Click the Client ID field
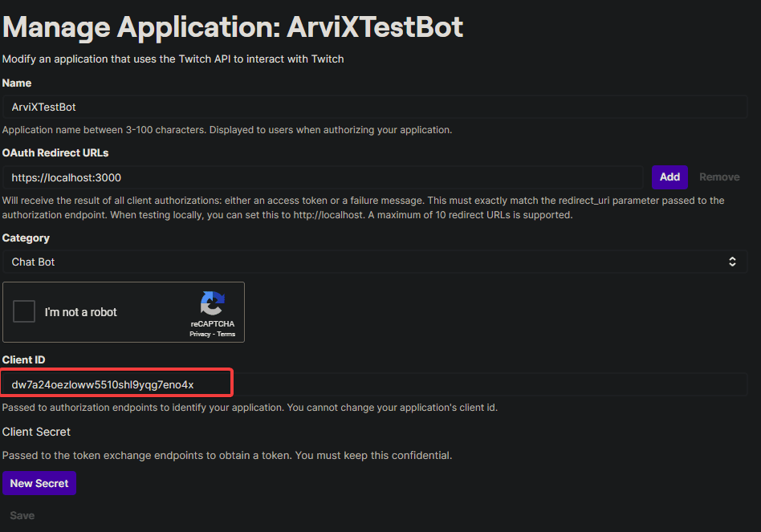Screen dimensions: 761x532 (375, 384)
